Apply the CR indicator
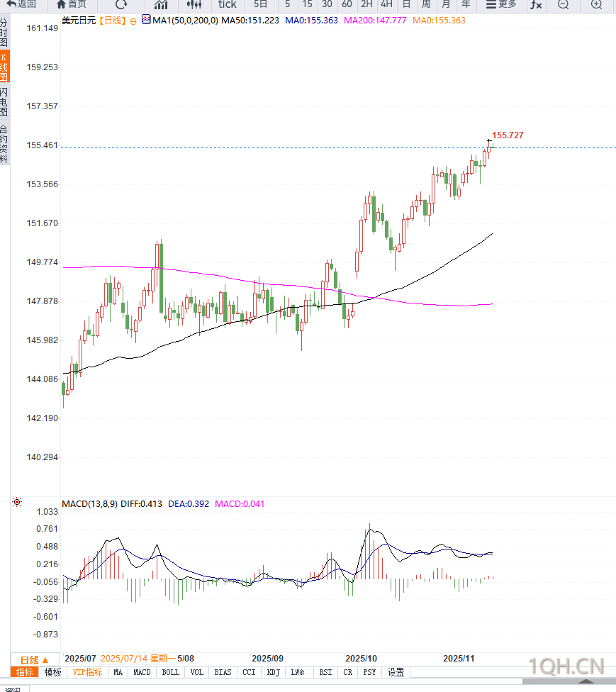Viewport: 616px width, 692px height. [x=348, y=672]
